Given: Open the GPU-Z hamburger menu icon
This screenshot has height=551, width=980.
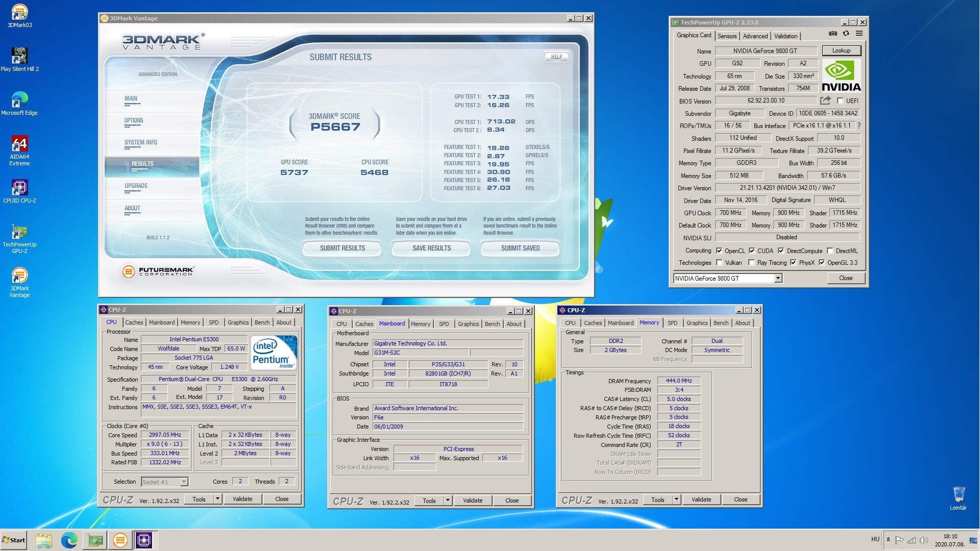Looking at the screenshot, I should pos(859,34).
